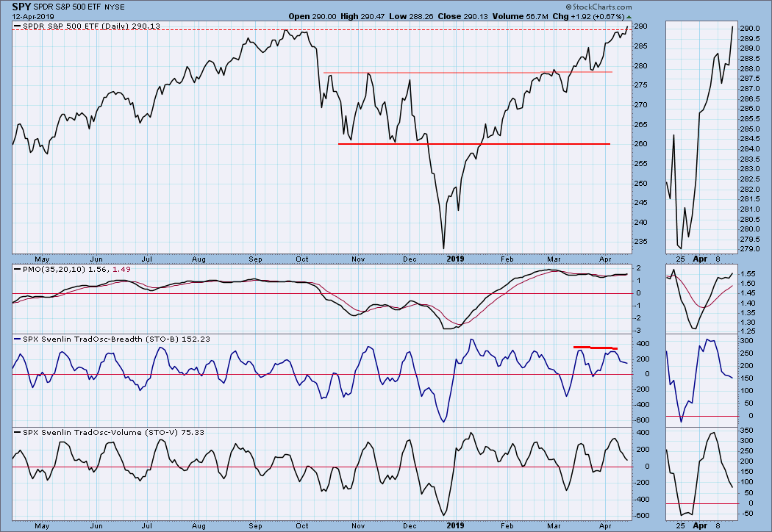Click the StockCharts.com watermark link
This screenshot has height=532, width=772.
pos(598,7)
